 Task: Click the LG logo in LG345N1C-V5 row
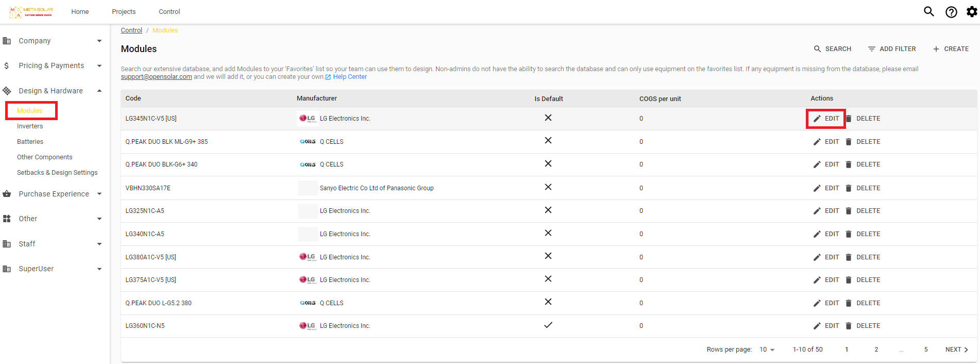pos(308,119)
